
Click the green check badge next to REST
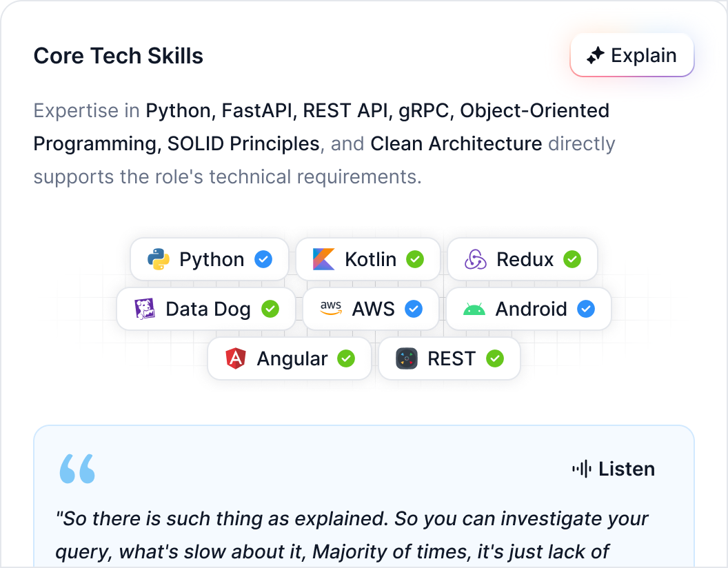(x=495, y=358)
